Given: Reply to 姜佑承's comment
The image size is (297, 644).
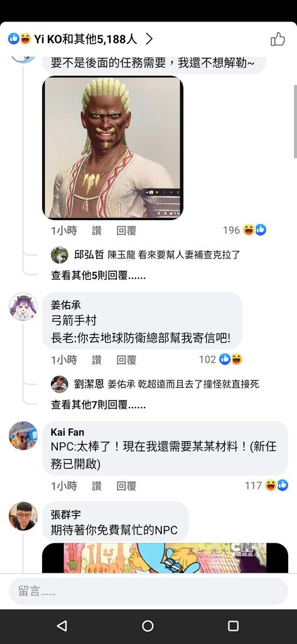Looking at the screenshot, I should 126,360.
